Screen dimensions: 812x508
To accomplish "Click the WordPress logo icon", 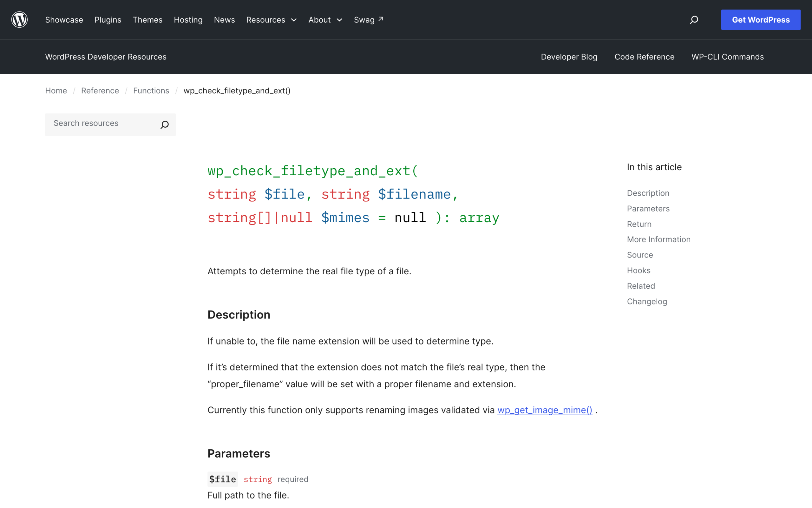I will pyautogui.click(x=19, y=20).
